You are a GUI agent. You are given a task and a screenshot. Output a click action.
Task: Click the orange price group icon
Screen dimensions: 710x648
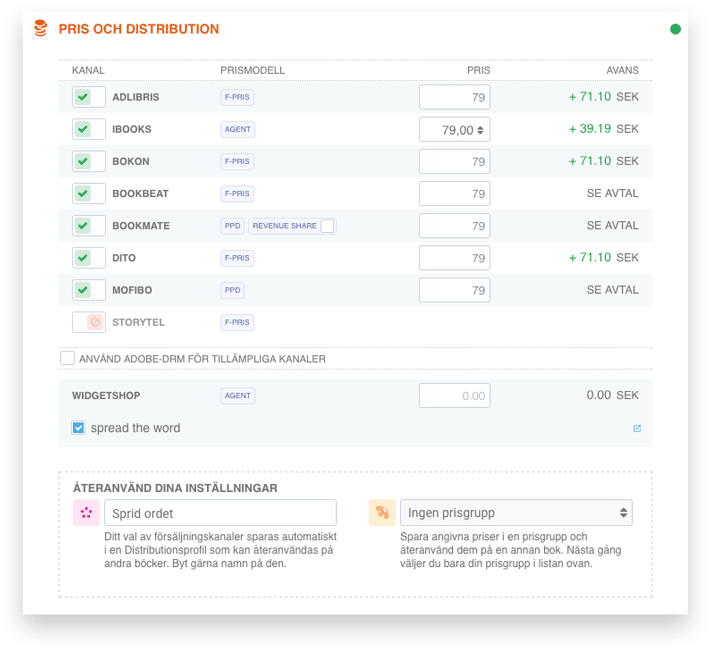coord(382,513)
